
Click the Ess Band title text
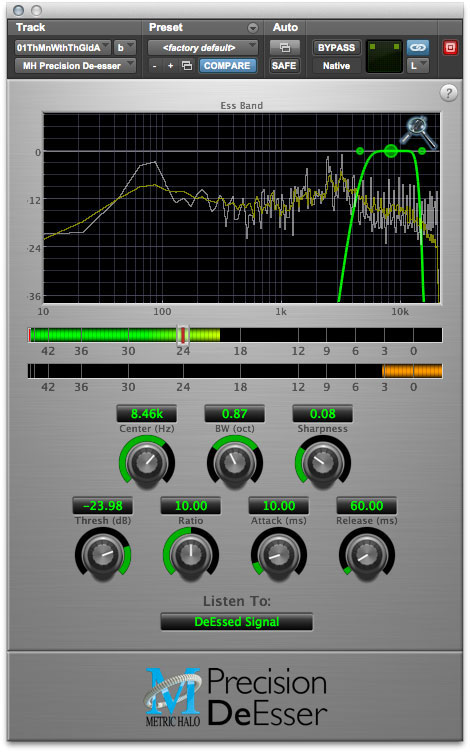click(x=242, y=106)
